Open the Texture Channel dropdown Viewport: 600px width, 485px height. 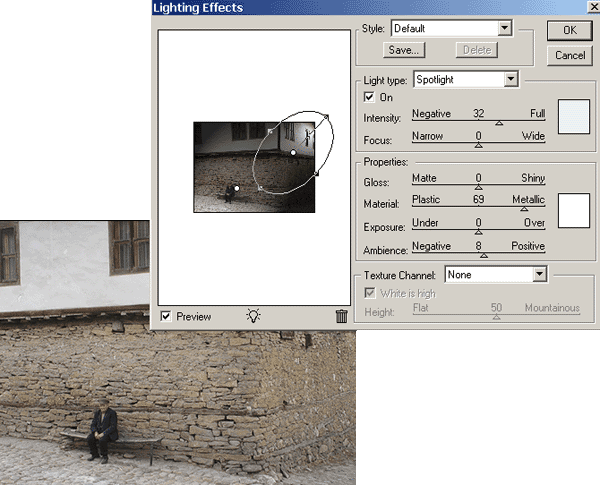[496, 273]
